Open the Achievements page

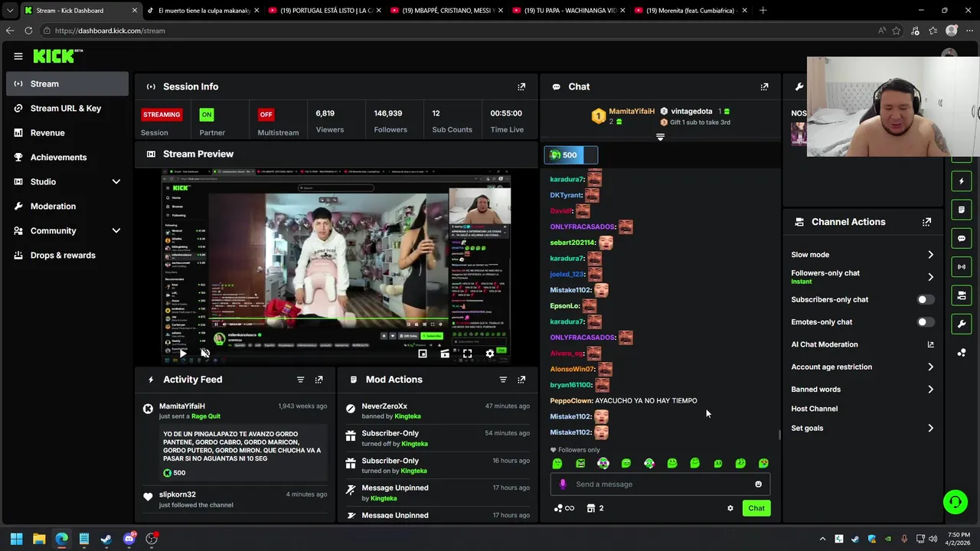pos(67,157)
